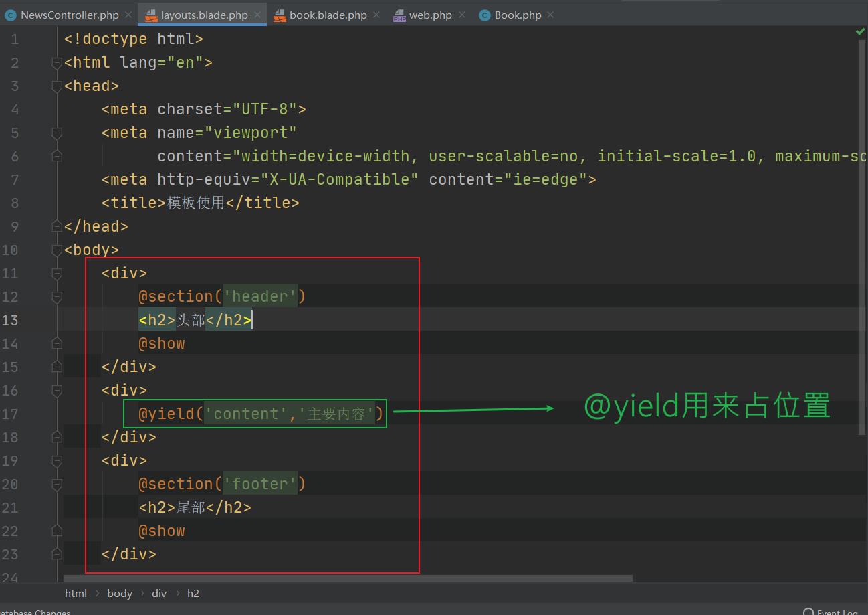Click the fold end marker on line 6
868x615 pixels.
click(x=57, y=156)
